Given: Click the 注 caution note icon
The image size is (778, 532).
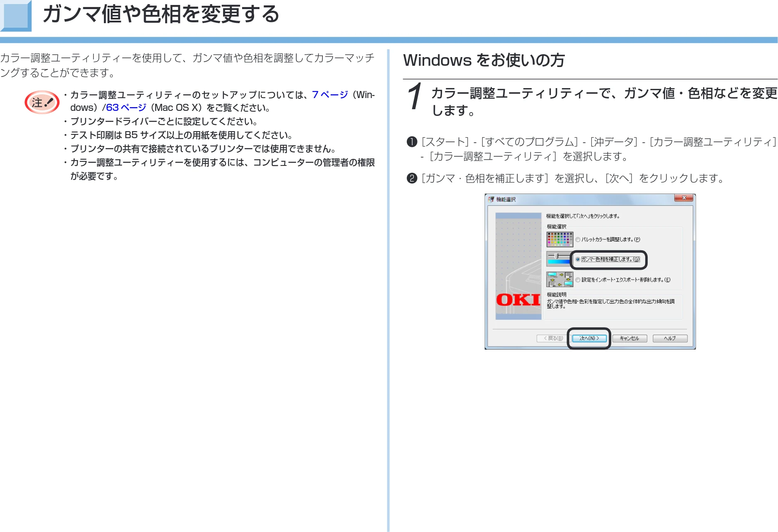Looking at the screenshot, I should [42, 102].
